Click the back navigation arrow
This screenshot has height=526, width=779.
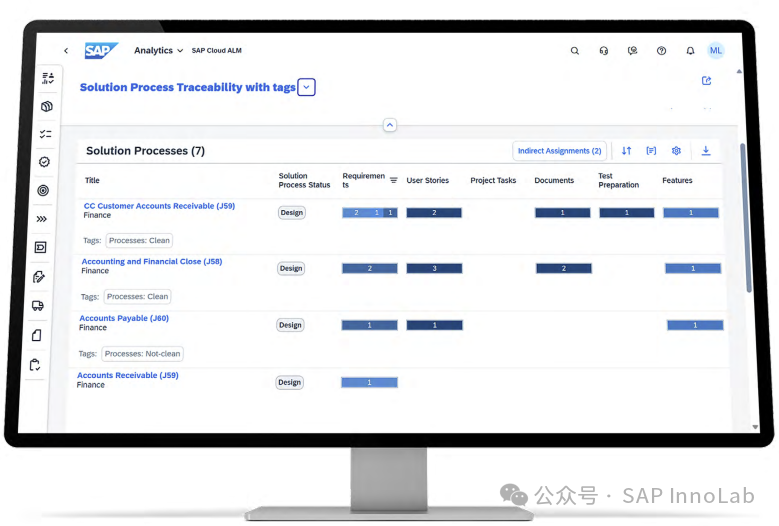point(66,51)
